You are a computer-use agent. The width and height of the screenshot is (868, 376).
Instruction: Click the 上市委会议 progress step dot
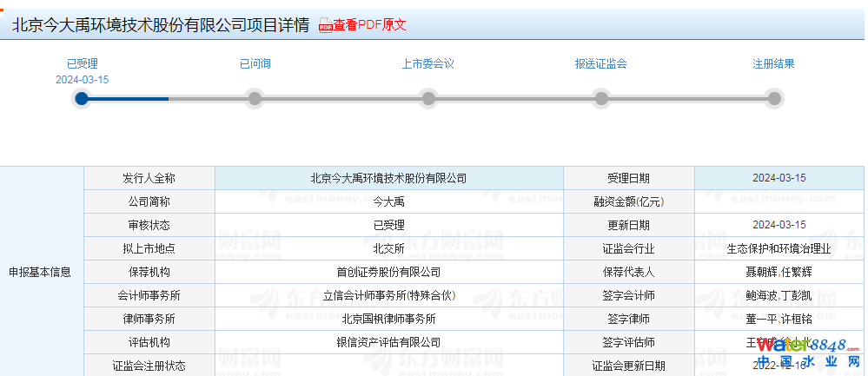tap(427, 98)
